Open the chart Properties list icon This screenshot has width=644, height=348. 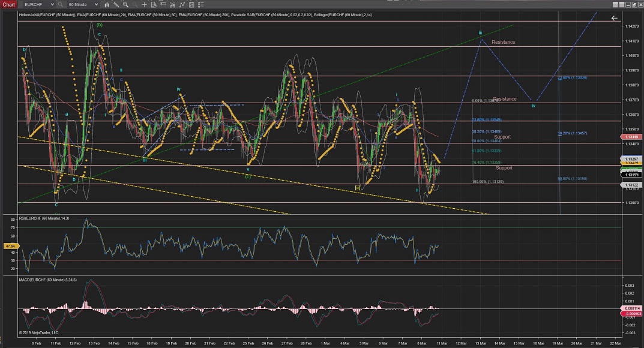pyautogui.click(x=201, y=5)
